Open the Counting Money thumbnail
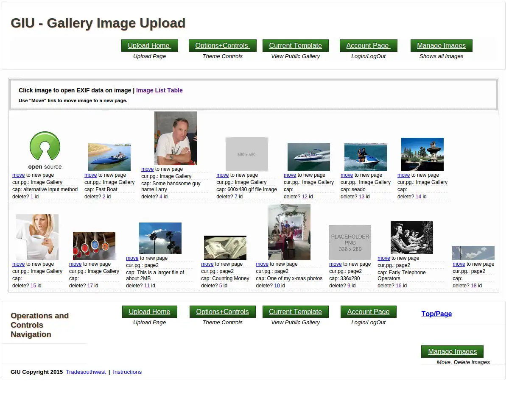 click(x=225, y=248)
